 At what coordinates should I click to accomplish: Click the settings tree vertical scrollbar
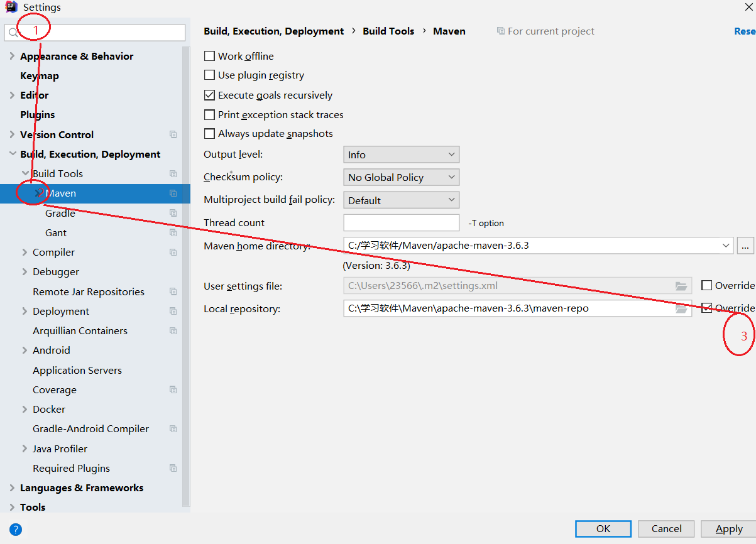click(186, 276)
